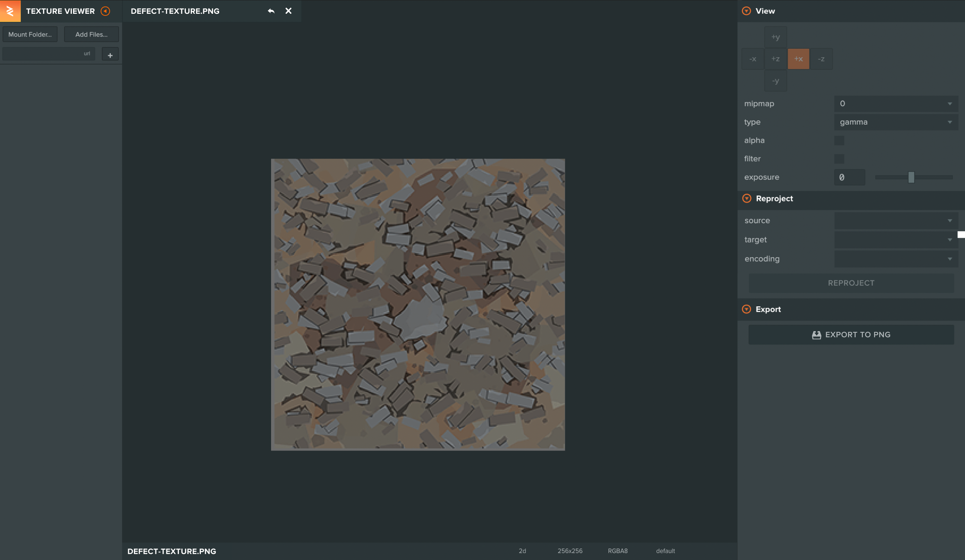Enable the filter checkbox
Image resolution: width=965 pixels, height=560 pixels.
click(839, 158)
